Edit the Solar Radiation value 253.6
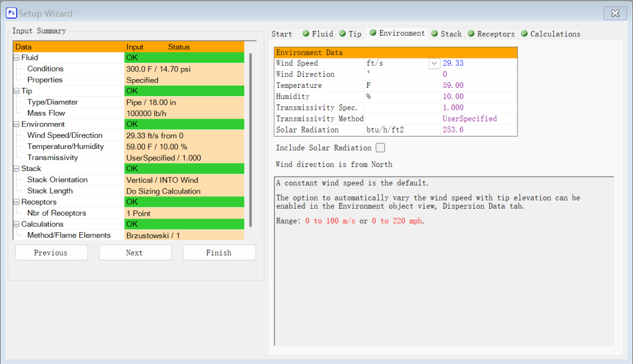This screenshot has width=633, height=364. [479, 130]
